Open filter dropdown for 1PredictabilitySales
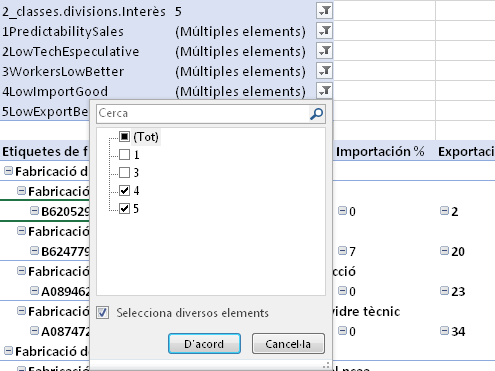 (x=324, y=31)
